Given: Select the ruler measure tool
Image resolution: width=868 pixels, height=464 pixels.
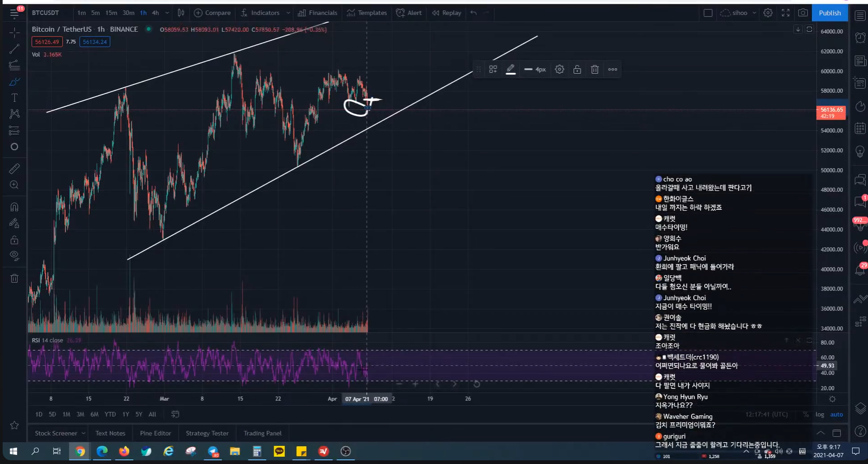Looking at the screenshot, I should click(14, 169).
